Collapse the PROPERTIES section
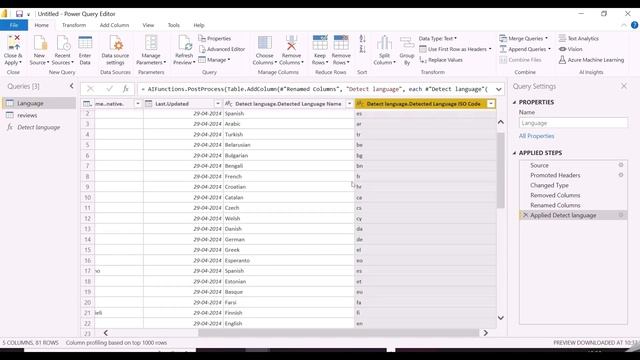This screenshot has width=640, height=360. [514, 102]
